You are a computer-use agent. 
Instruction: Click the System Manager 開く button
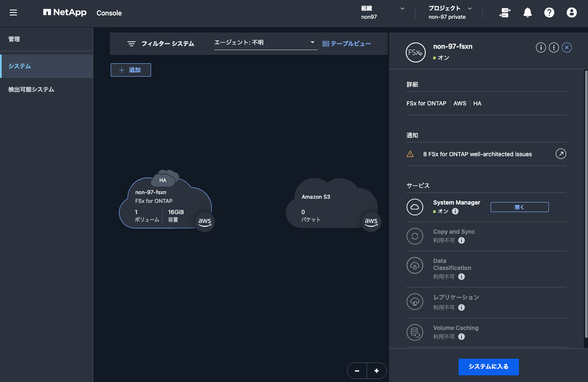click(520, 207)
